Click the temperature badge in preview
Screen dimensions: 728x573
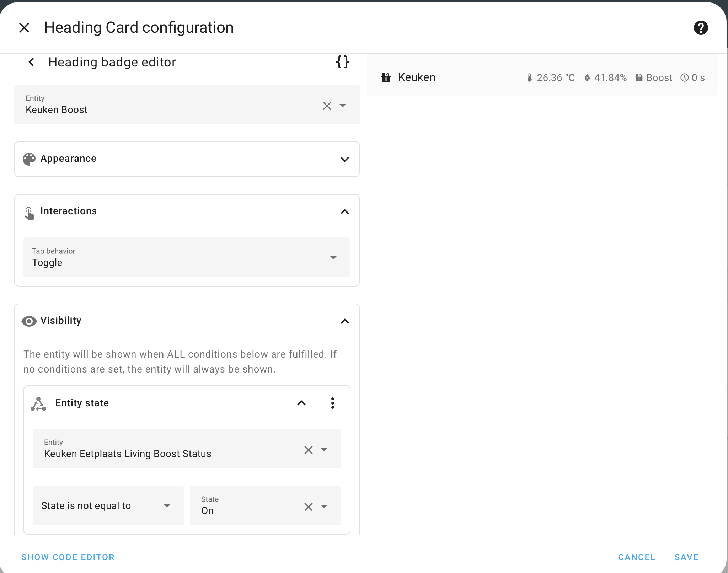pos(551,78)
